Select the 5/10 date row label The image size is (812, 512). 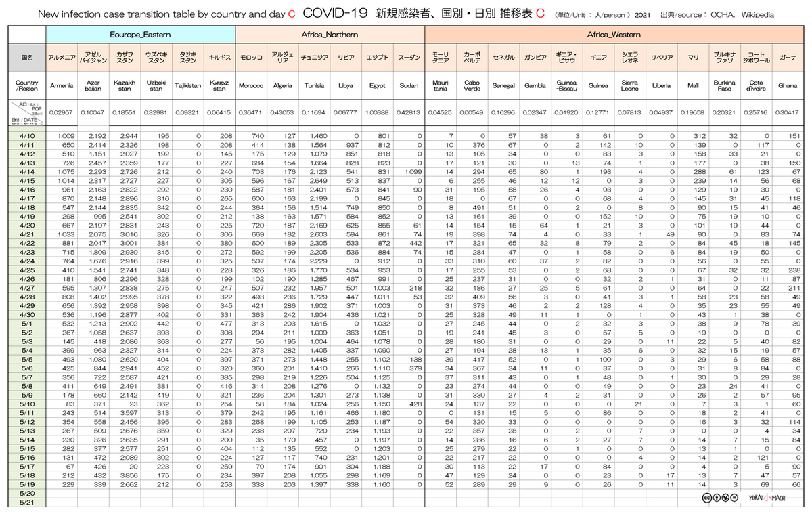click(x=27, y=404)
